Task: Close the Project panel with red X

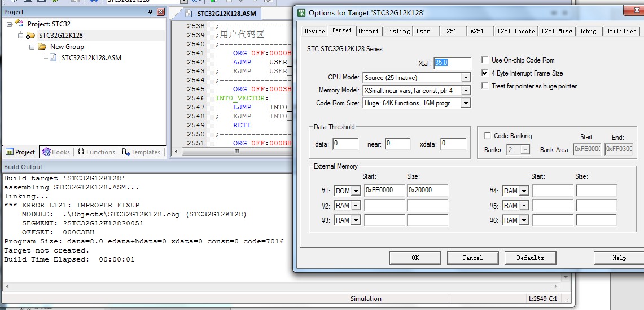Action: coord(161,12)
